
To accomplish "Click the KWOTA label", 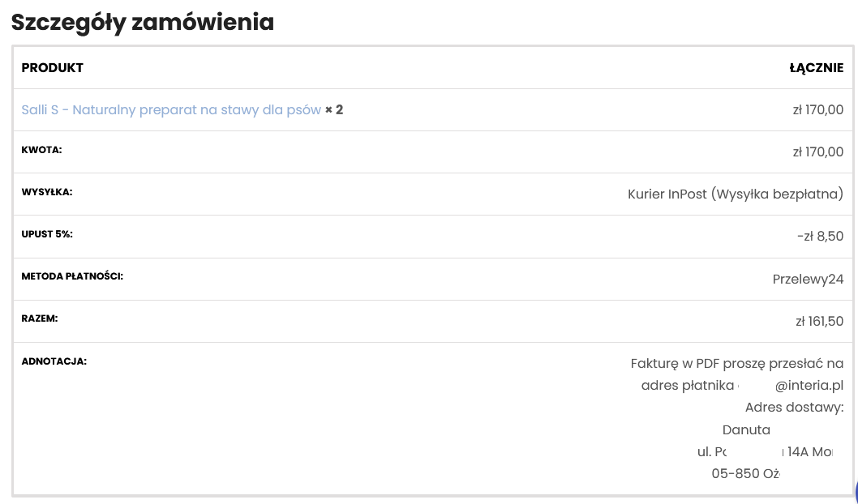I will (x=41, y=150).
